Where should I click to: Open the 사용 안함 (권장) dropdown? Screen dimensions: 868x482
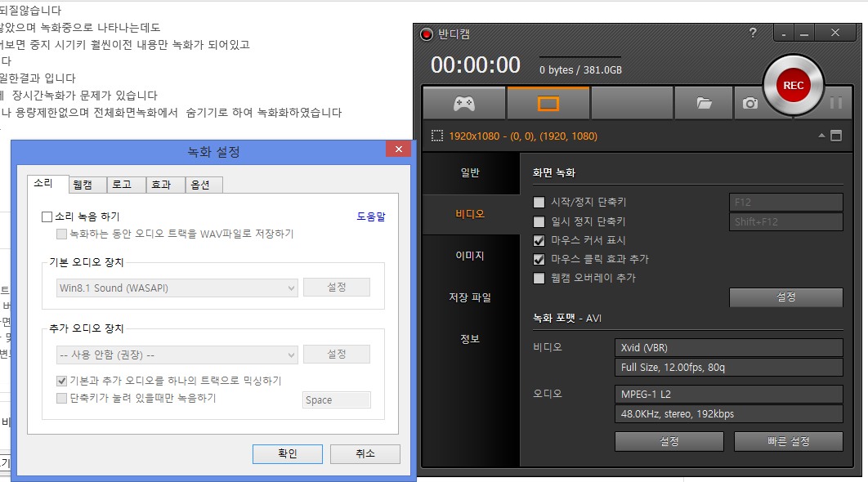(177, 355)
